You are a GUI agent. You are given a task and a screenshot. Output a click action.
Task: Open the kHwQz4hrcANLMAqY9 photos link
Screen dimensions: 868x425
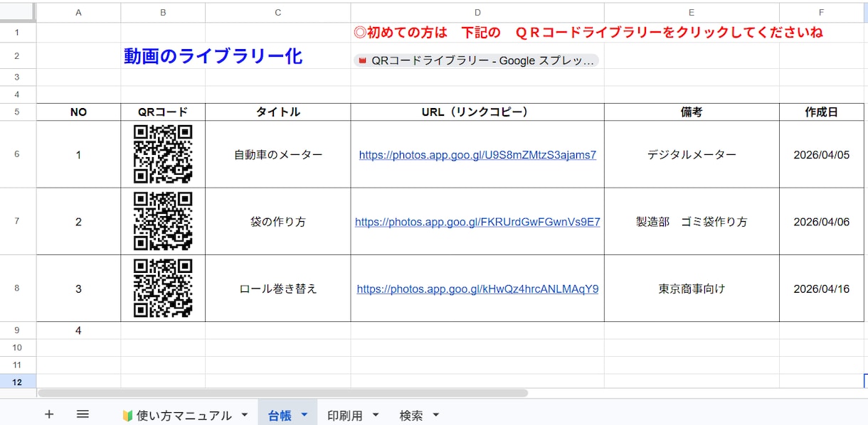pos(477,289)
